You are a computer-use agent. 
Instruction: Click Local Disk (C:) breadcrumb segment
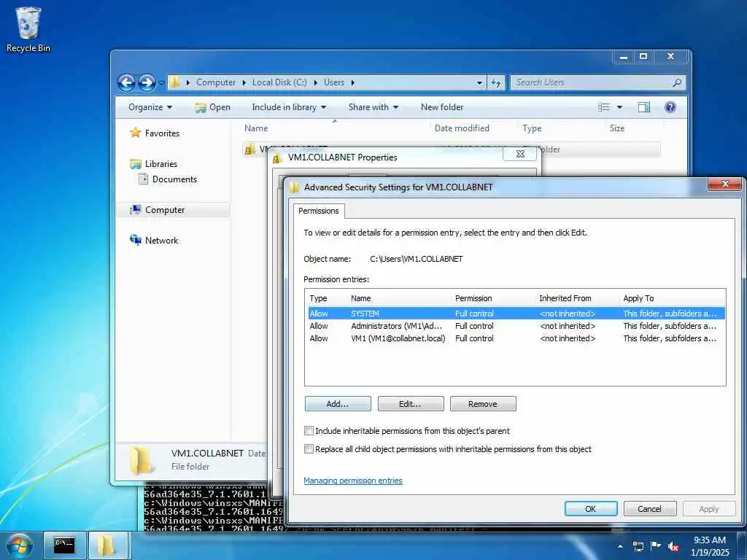279,82
